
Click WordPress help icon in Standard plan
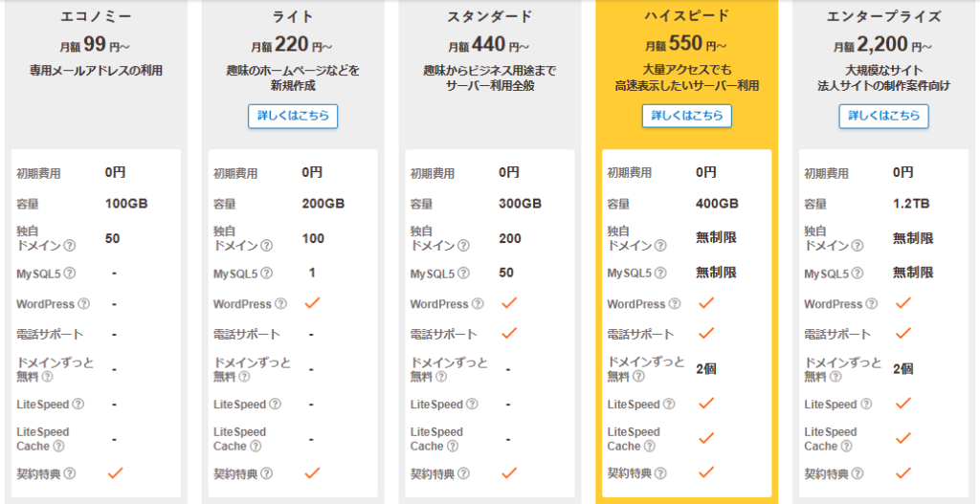[x=477, y=304]
